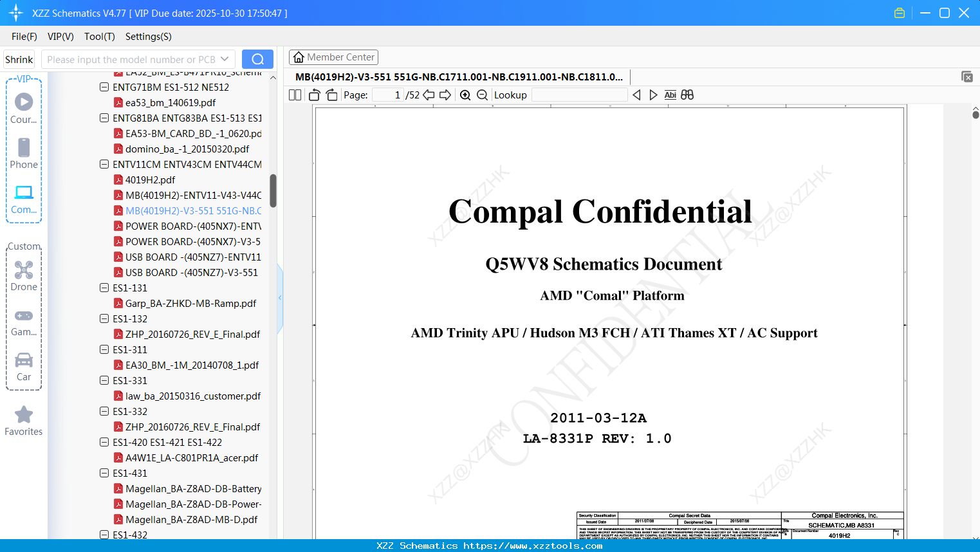Click the binoculars search icon
The width and height of the screenshot is (980, 552).
pyautogui.click(x=687, y=95)
